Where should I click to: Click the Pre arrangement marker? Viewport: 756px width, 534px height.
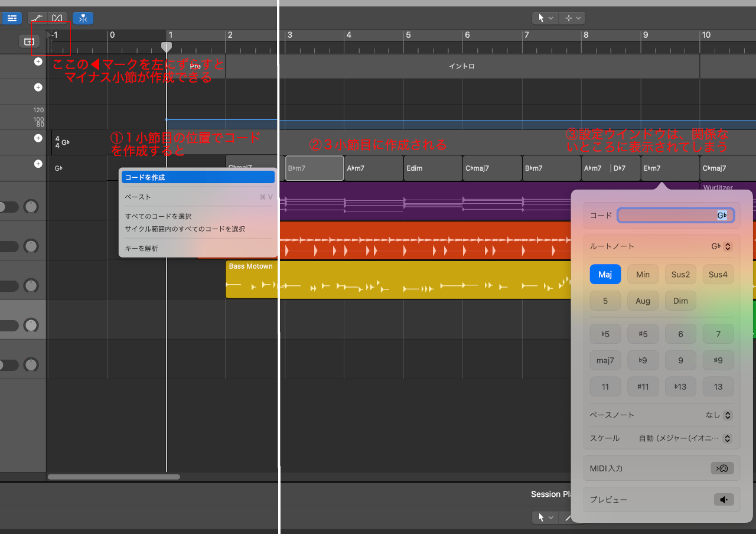tap(195, 66)
